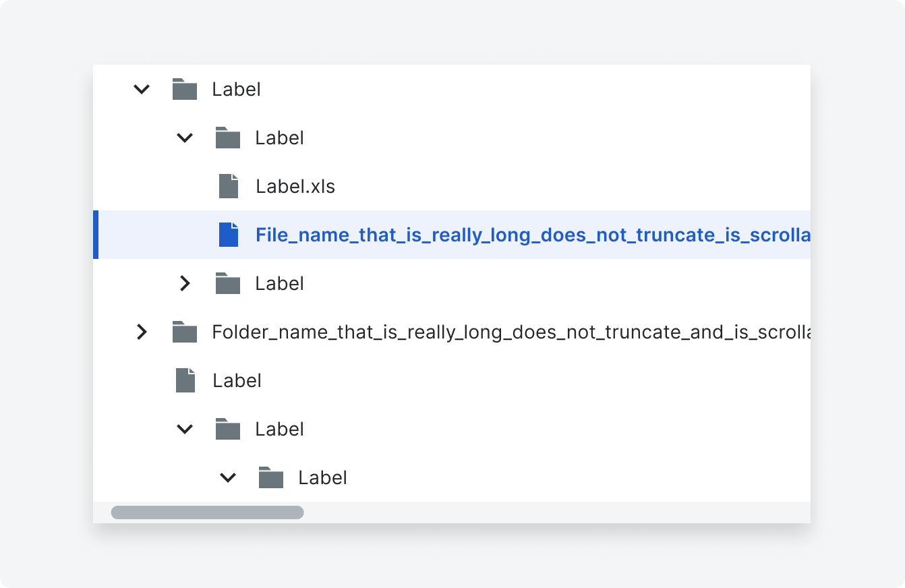Expand the collapsed Label folder below selected file
The width and height of the screenshot is (905, 588).
coord(185,283)
